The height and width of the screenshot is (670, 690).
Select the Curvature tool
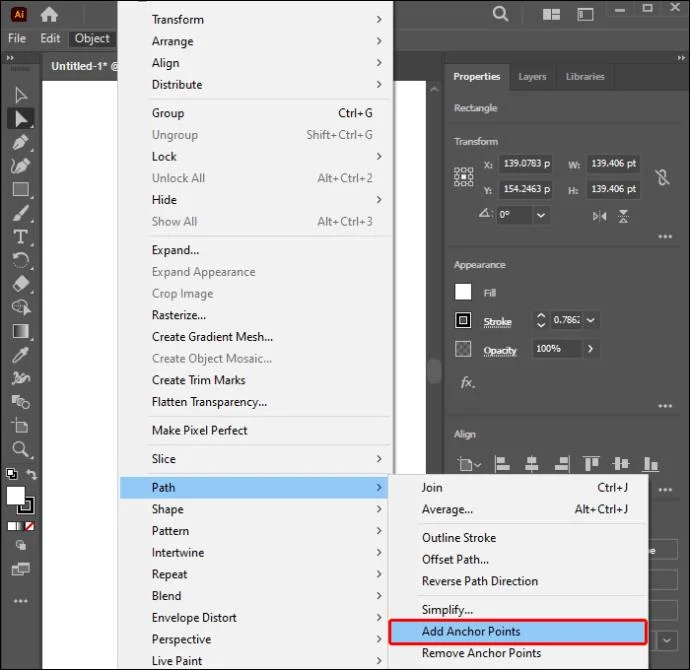20,166
